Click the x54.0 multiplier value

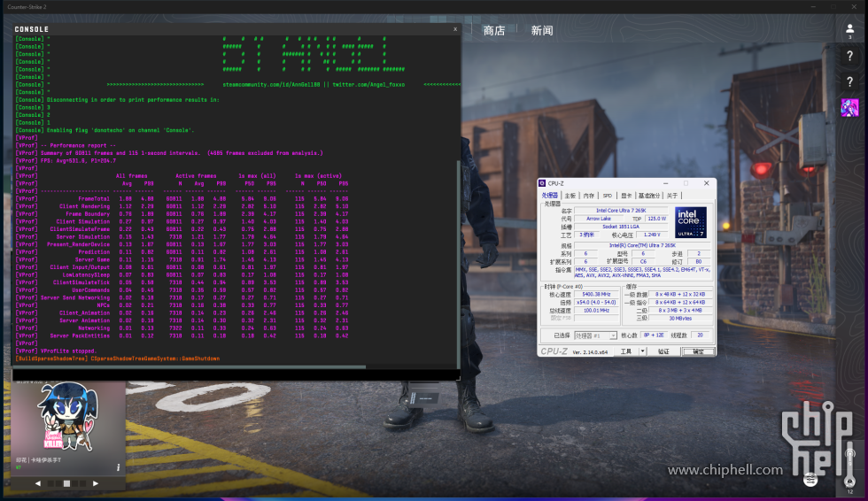click(x=596, y=303)
